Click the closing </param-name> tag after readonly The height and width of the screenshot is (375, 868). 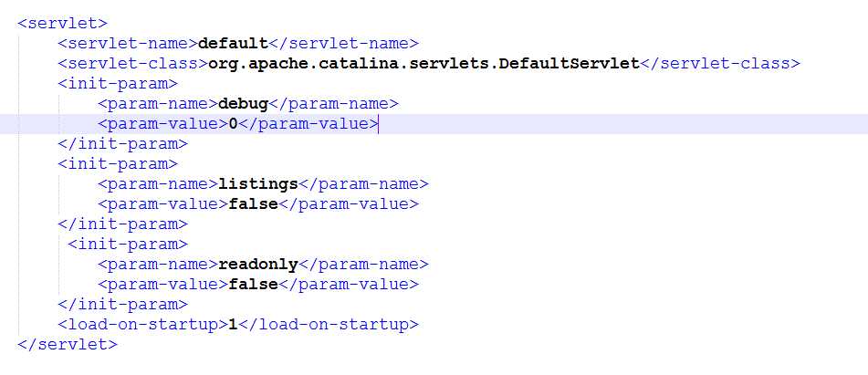[363, 264]
